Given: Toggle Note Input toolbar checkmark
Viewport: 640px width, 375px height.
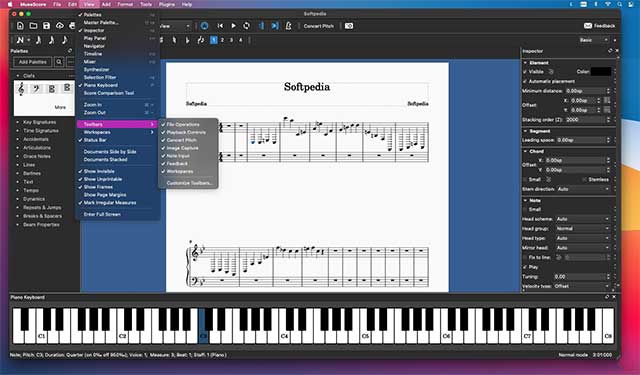Looking at the screenshot, I should tap(163, 155).
